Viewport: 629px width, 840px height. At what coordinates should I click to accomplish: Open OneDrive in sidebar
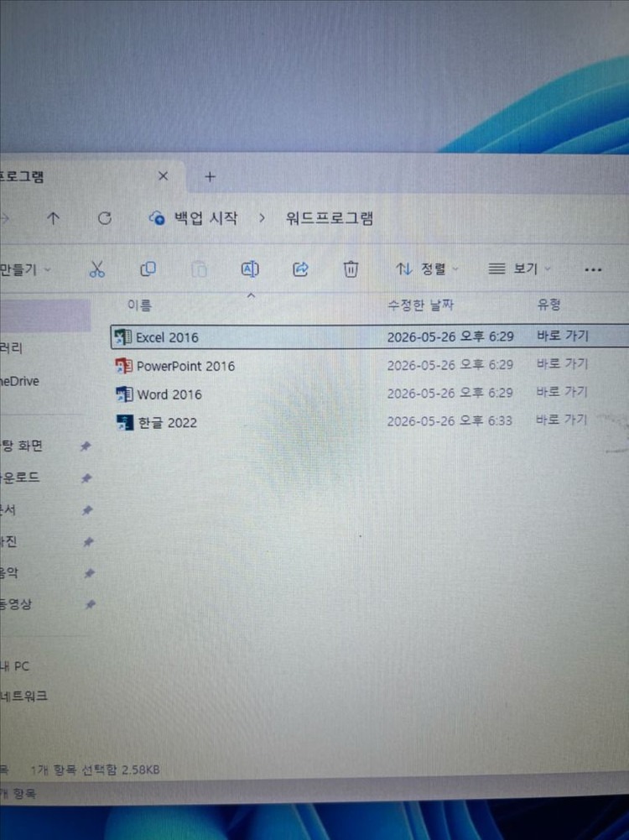click(x=20, y=382)
